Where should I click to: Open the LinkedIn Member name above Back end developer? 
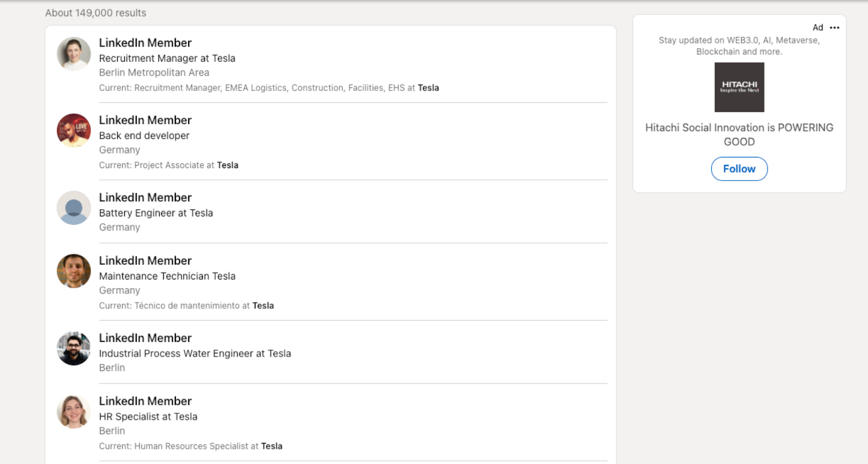pyautogui.click(x=145, y=120)
